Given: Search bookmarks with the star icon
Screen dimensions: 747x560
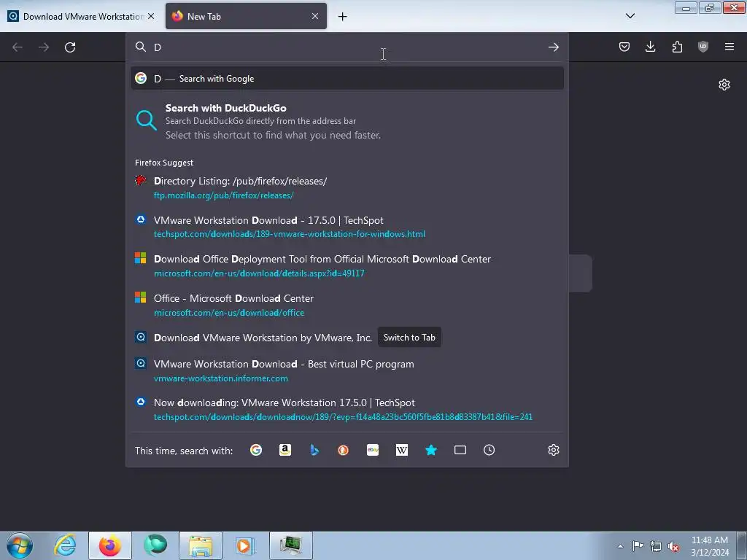Looking at the screenshot, I should tap(431, 450).
